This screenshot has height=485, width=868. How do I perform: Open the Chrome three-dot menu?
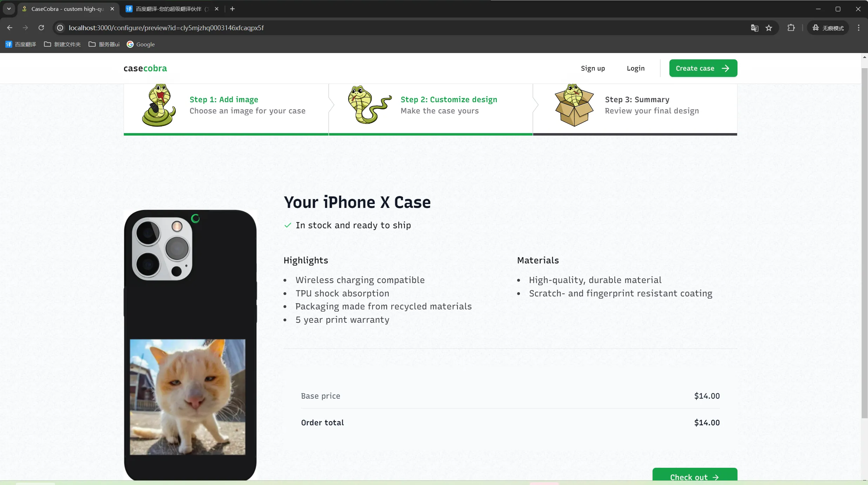point(859,28)
